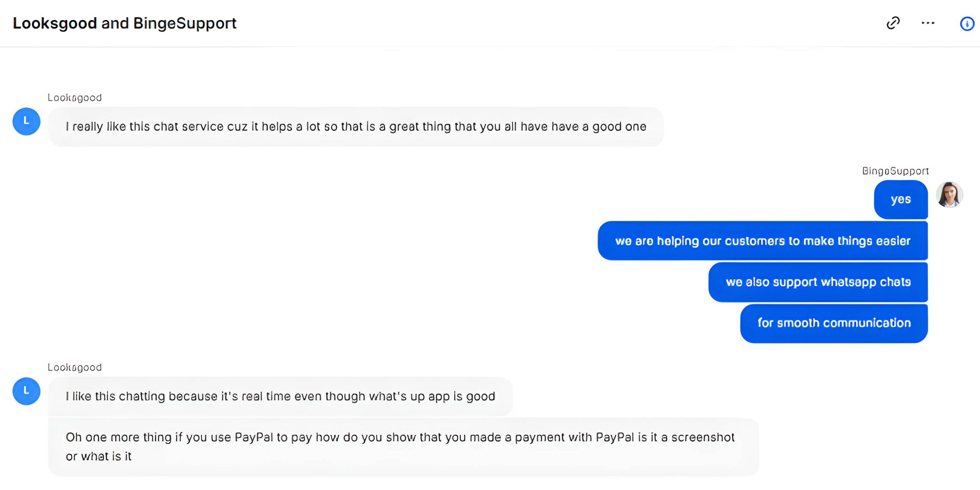The image size is (980, 490).
Task: Click the "for smooth communication" bubble
Action: [x=834, y=323]
